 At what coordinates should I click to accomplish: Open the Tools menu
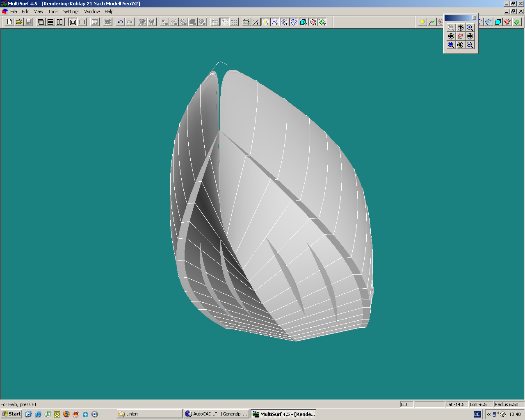coord(53,11)
